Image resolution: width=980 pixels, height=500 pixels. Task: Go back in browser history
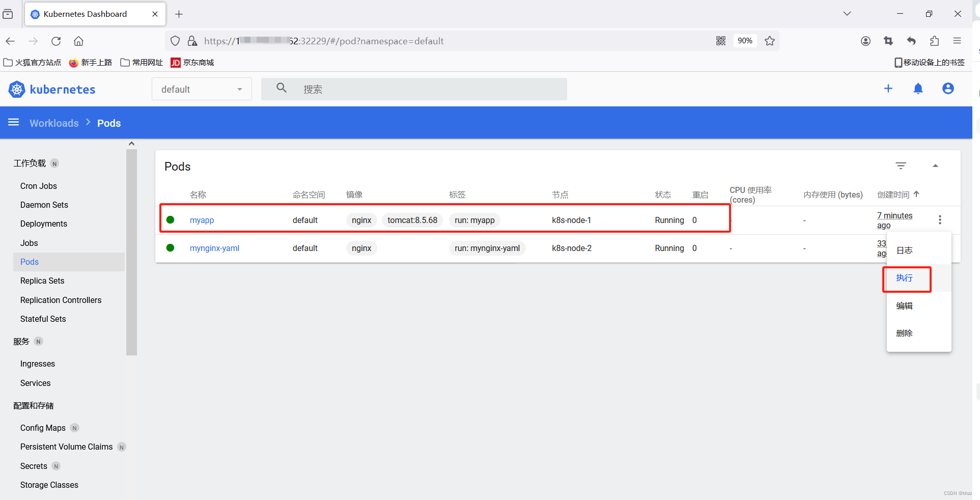[x=10, y=41]
